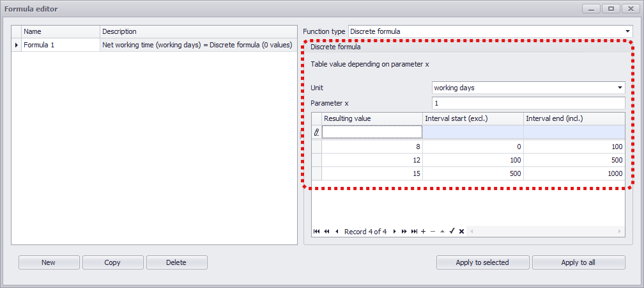Click empty Interval end cell in new row
644x288 pixels.
point(574,132)
